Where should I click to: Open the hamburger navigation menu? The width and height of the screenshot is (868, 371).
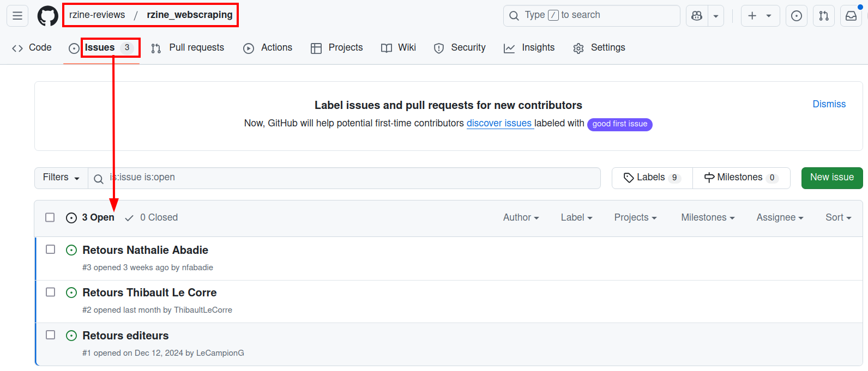coord(17,16)
